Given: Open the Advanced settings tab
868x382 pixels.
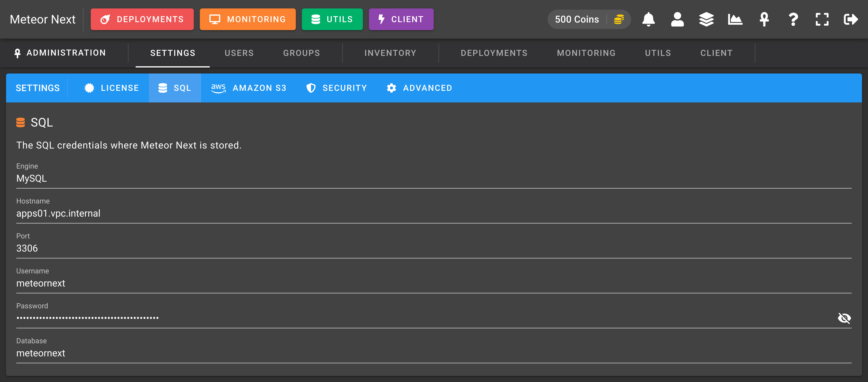Looking at the screenshot, I should tap(419, 88).
